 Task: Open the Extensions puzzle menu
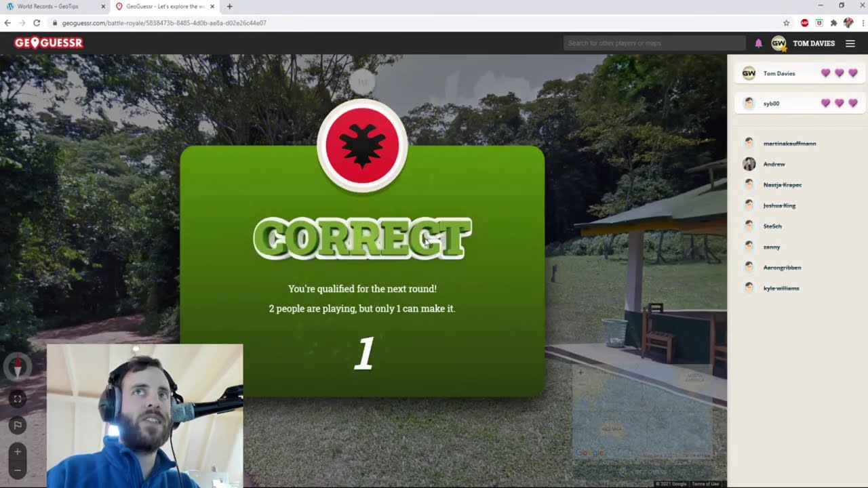(x=833, y=23)
